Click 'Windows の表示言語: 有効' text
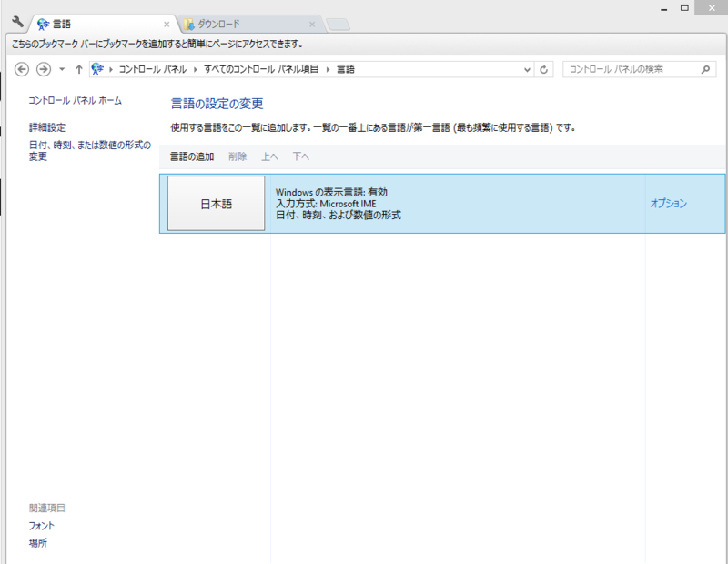728x564 pixels. pyautogui.click(x=331, y=192)
